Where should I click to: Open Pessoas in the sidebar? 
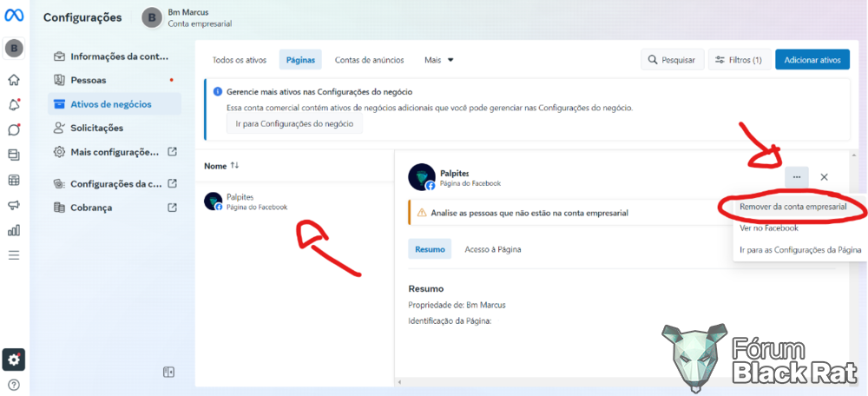[115, 80]
